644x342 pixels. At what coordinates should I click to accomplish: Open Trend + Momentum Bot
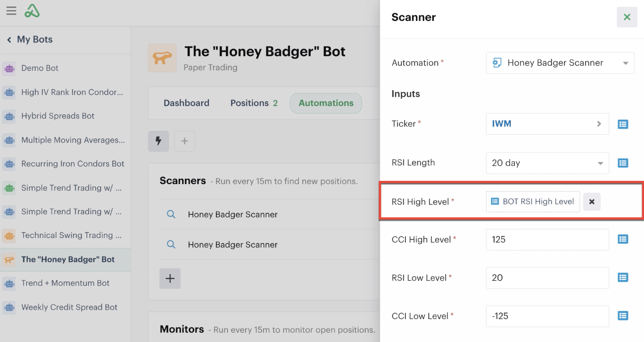(65, 283)
